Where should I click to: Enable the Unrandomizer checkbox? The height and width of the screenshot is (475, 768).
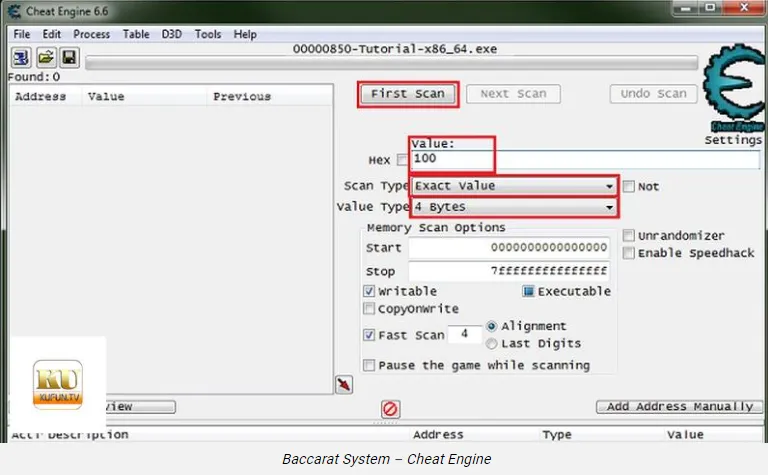coord(628,236)
